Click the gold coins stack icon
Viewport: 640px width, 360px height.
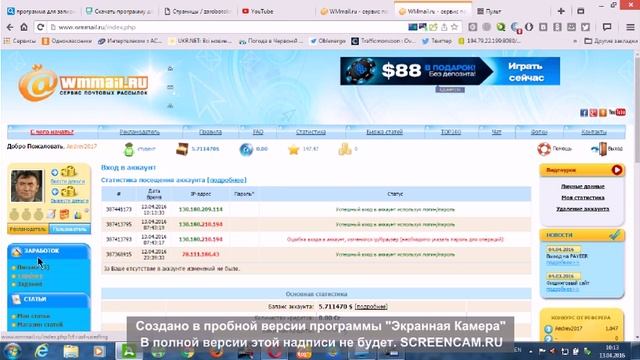[x=344, y=149]
